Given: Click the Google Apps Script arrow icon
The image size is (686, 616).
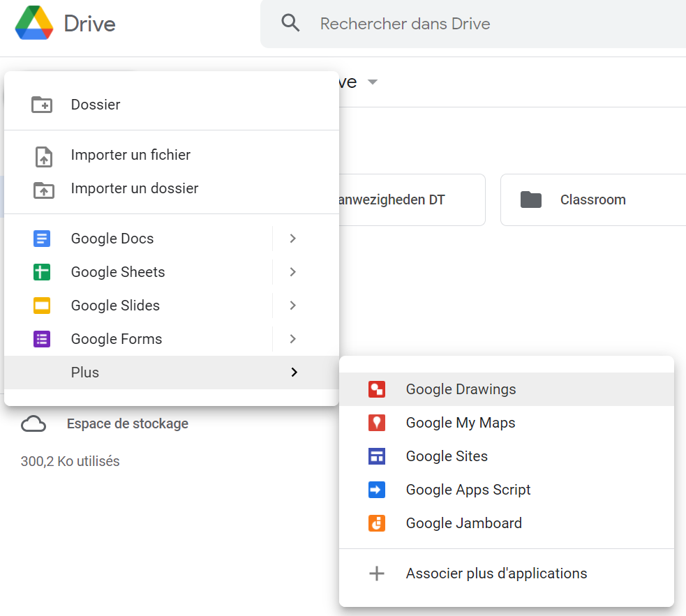Looking at the screenshot, I should (x=377, y=490).
